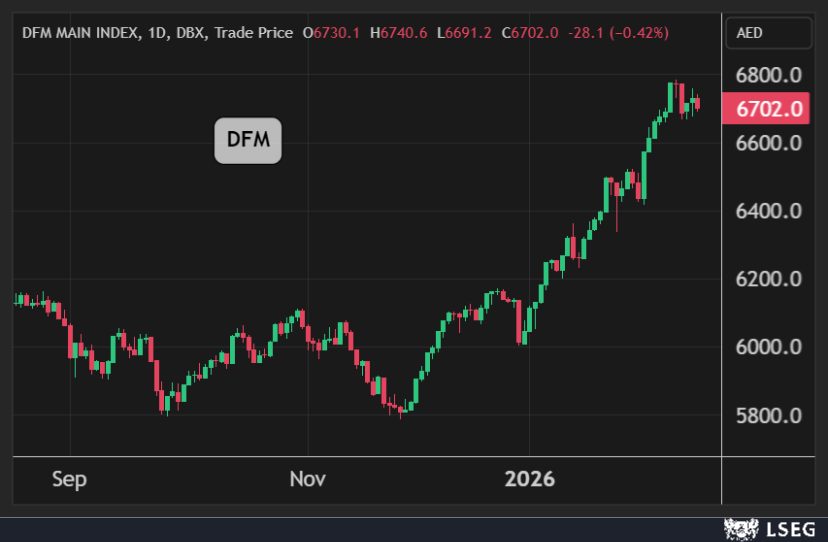Click the high value H6740.6

pyautogui.click(x=398, y=33)
